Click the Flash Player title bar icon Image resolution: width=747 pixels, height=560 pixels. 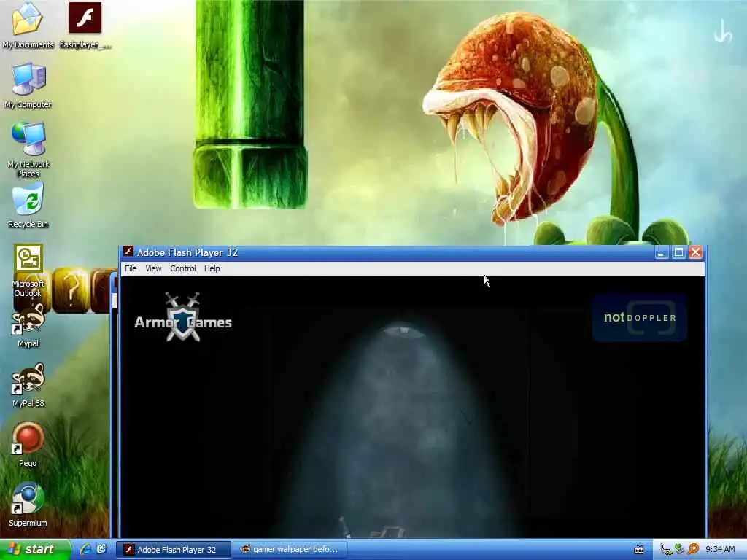128,252
